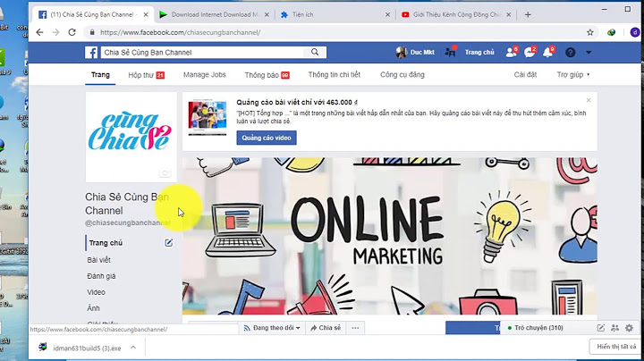644x361 pixels.
Task: Go to Trang chủ in top bar
Action: point(479,52)
